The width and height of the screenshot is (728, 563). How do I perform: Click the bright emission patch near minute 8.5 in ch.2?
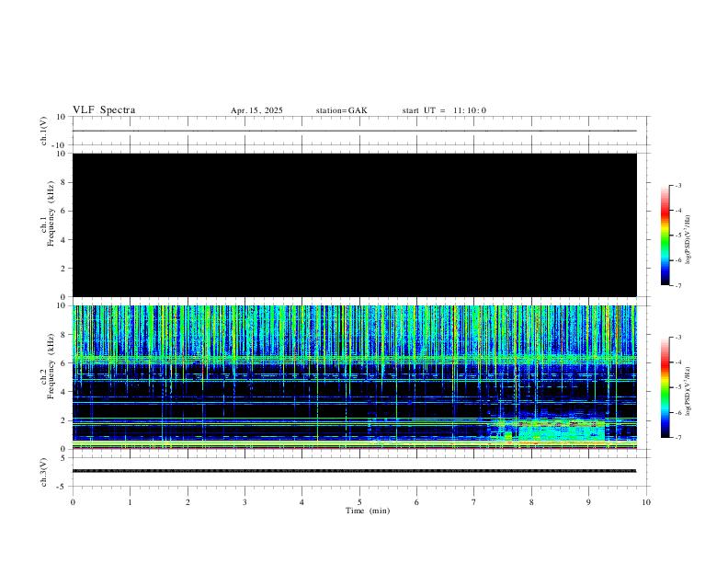click(x=562, y=431)
